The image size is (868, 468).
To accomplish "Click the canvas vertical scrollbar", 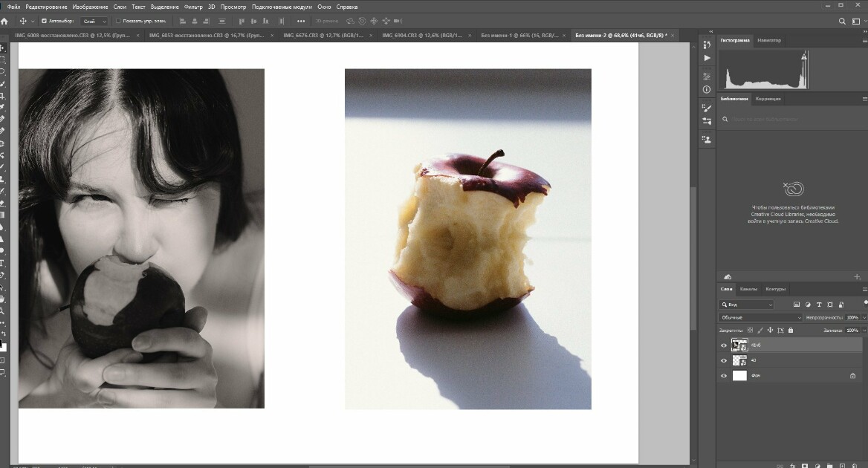I will (x=693, y=257).
